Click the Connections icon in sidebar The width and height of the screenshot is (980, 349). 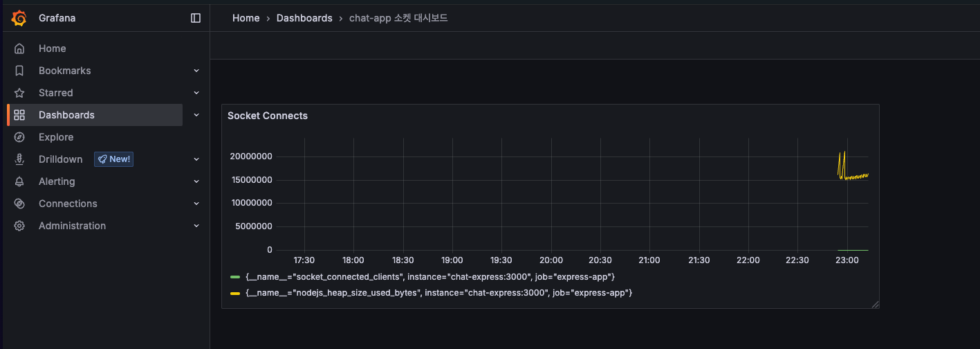point(19,204)
